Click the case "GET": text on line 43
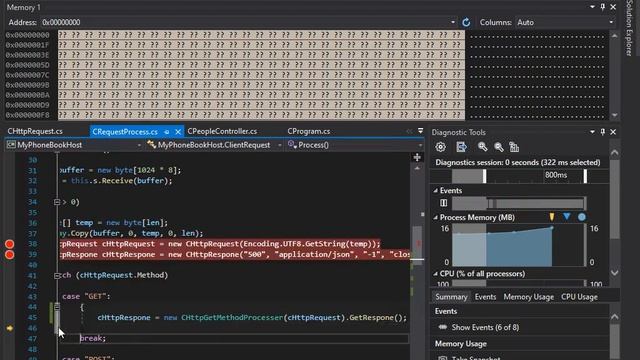This screenshot has height=360, width=640. [86, 296]
